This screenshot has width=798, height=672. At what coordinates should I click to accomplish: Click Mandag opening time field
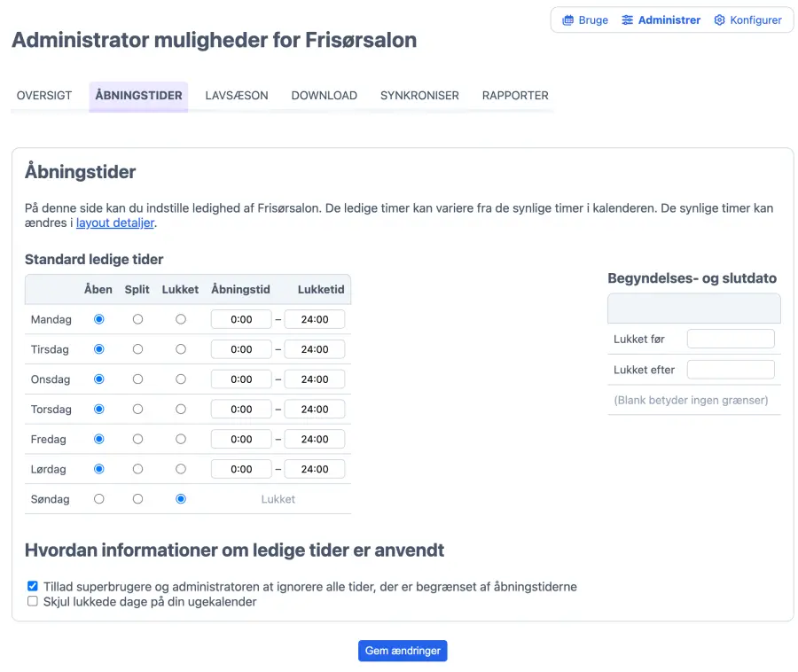241,319
